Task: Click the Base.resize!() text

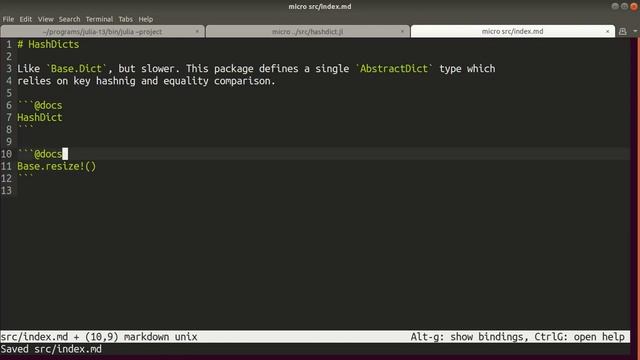Action: pyautogui.click(x=56, y=167)
